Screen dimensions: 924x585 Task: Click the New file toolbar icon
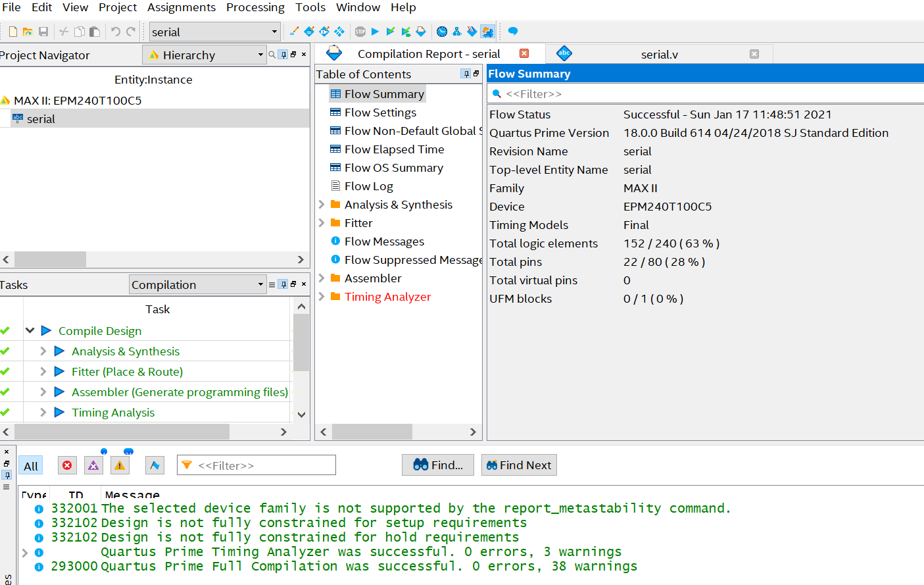tap(12, 32)
